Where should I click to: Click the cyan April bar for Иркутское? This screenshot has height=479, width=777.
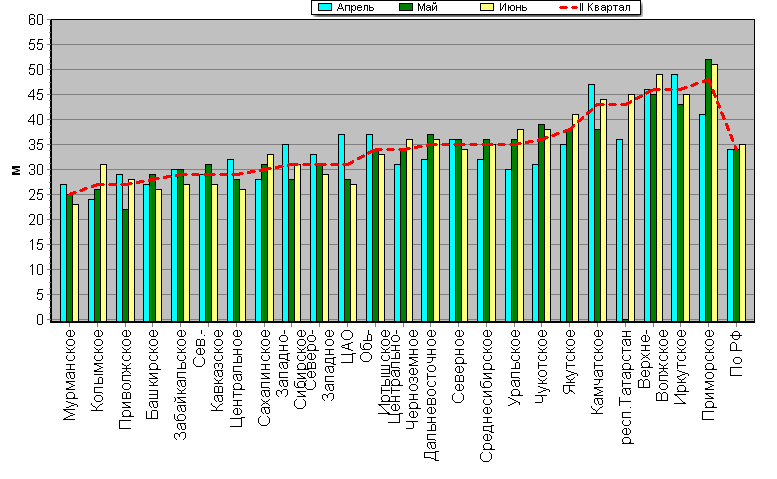point(675,198)
